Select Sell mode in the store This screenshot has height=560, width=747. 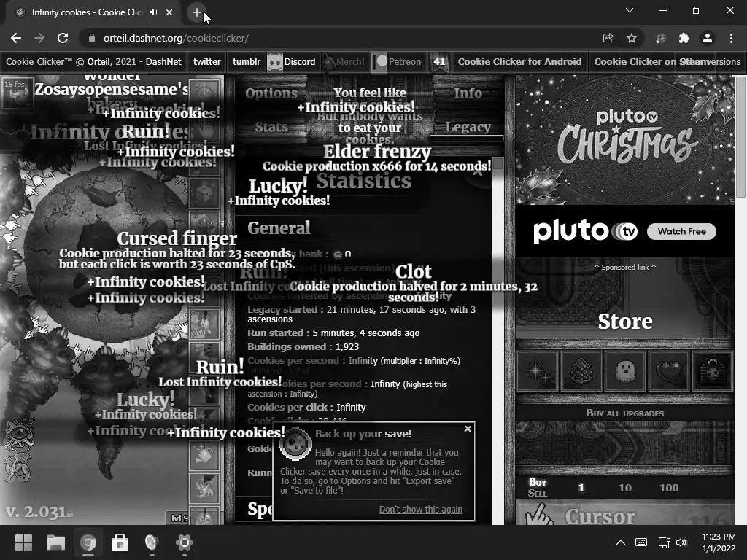(538, 494)
